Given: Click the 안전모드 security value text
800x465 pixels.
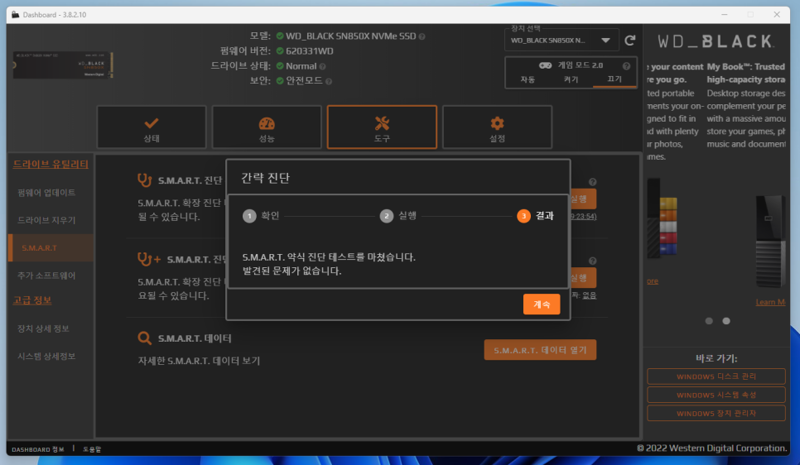Looking at the screenshot, I should (x=304, y=81).
